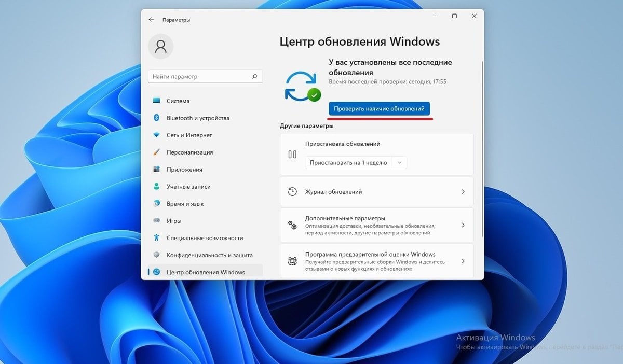Go to Сеть и Интернет
Viewport: 623px width, 364px height.
(206, 135)
